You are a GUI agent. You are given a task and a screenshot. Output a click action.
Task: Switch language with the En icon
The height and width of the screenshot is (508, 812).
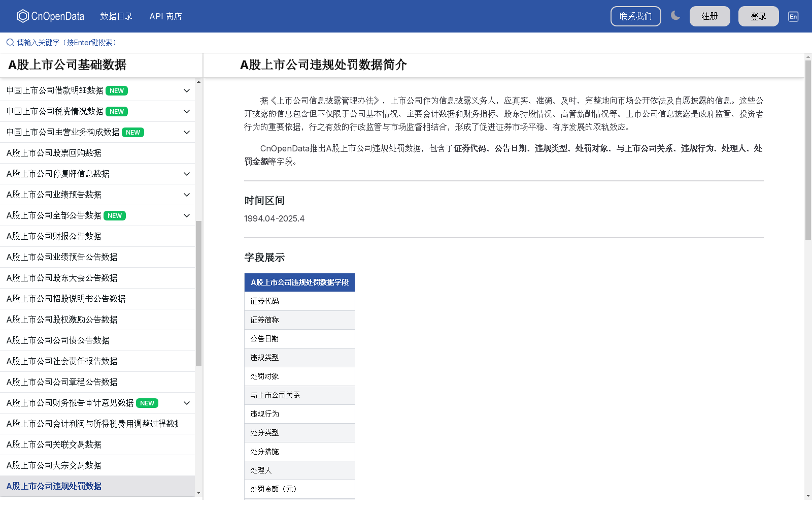(x=793, y=16)
